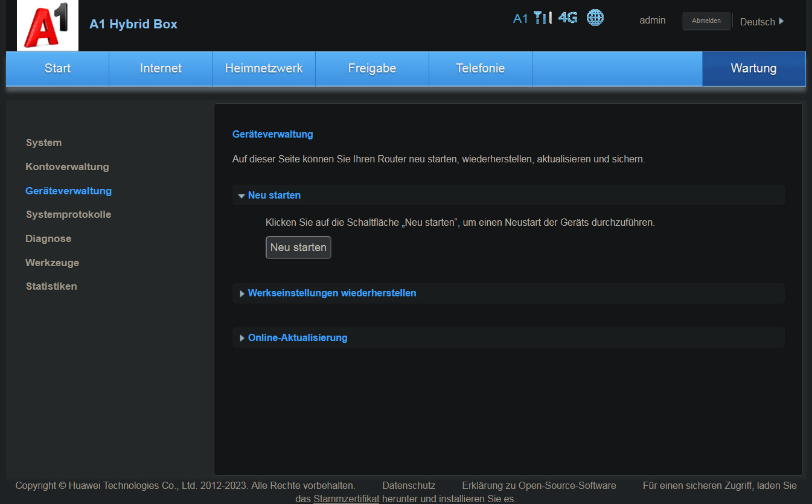Open Statistiken in the sidebar
This screenshot has width=812, height=504.
tap(51, 287)
